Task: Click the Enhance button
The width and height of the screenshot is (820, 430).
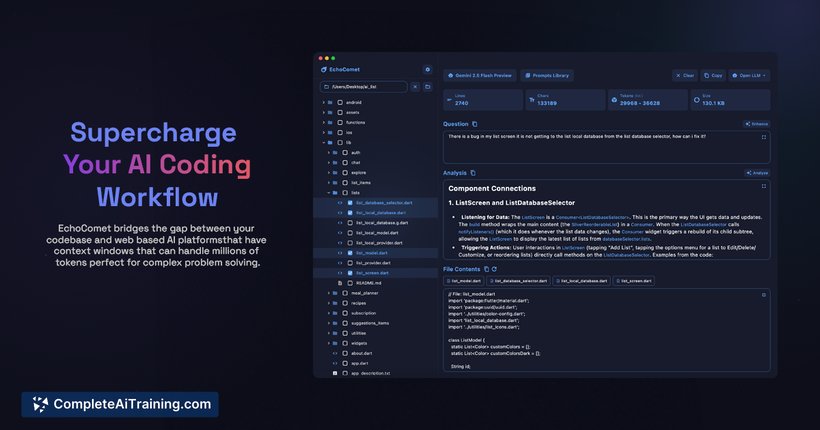Action: tap(757, 125)
